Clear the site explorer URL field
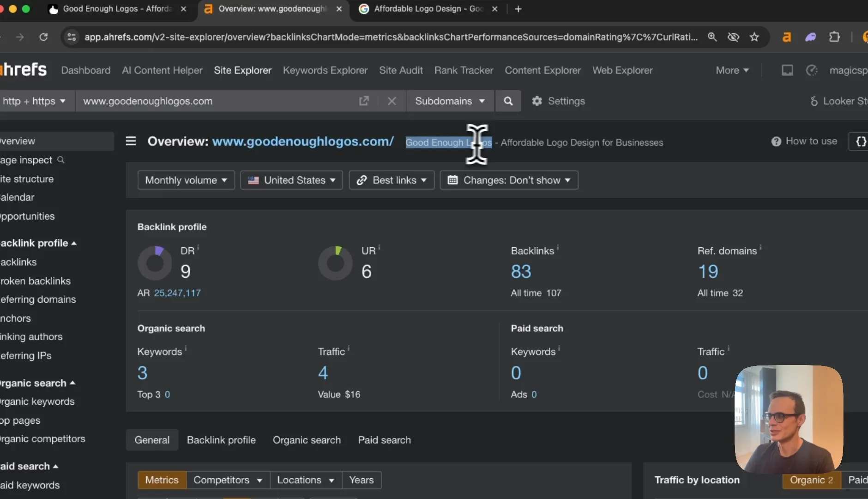 click(x=392, y=101)
